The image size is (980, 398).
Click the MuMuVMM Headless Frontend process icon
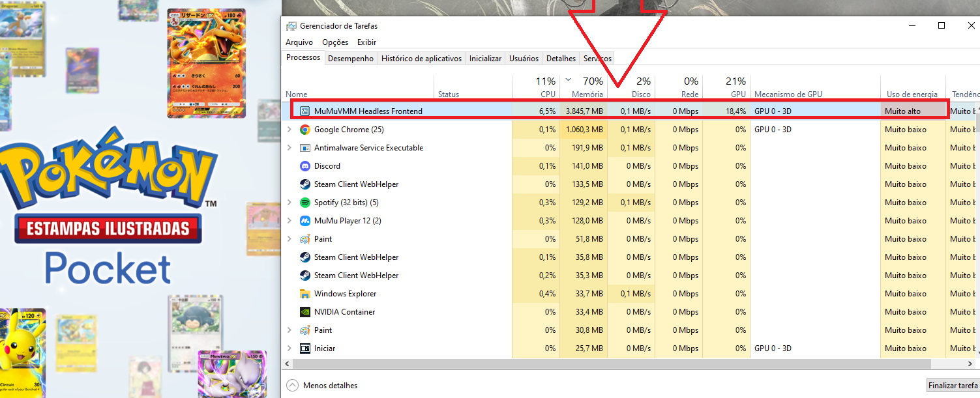(304, 111)
